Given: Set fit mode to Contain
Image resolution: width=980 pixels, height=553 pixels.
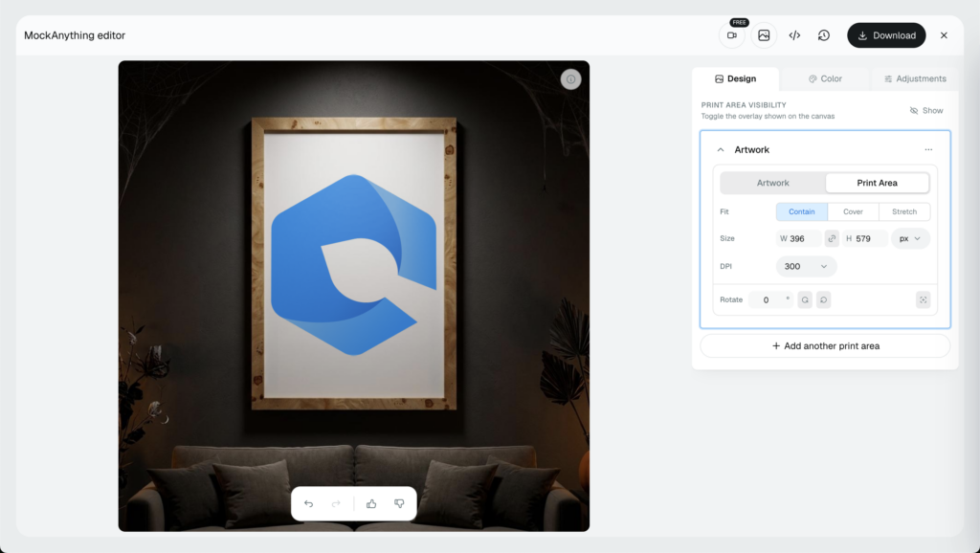Looking at the screenshot, I should coord(802,211).
